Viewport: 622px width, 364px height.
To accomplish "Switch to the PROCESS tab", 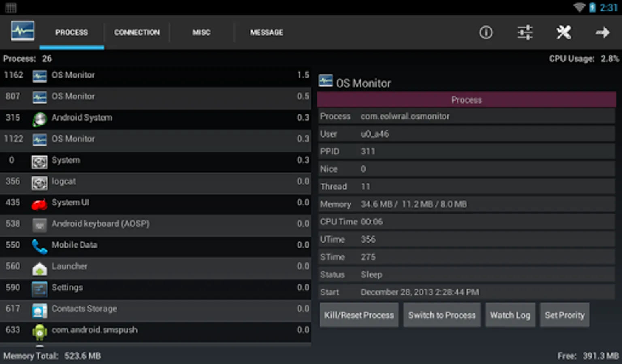I will click(72, 32).
